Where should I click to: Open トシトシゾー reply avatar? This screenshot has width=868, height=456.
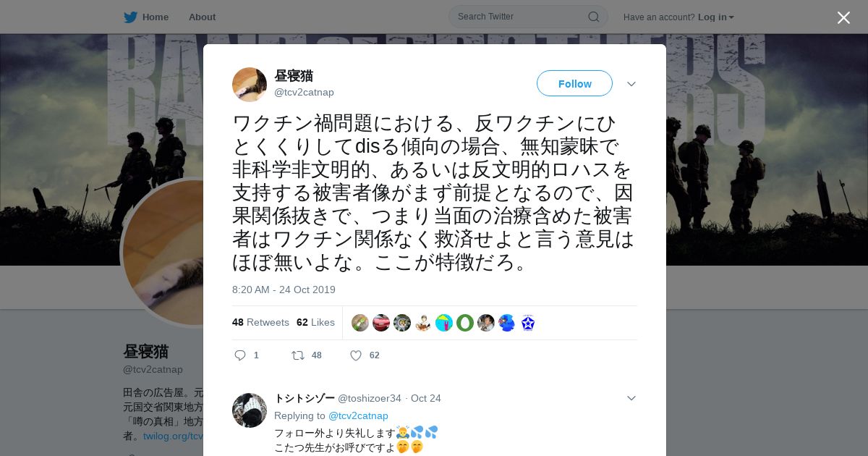pos(250,410)
